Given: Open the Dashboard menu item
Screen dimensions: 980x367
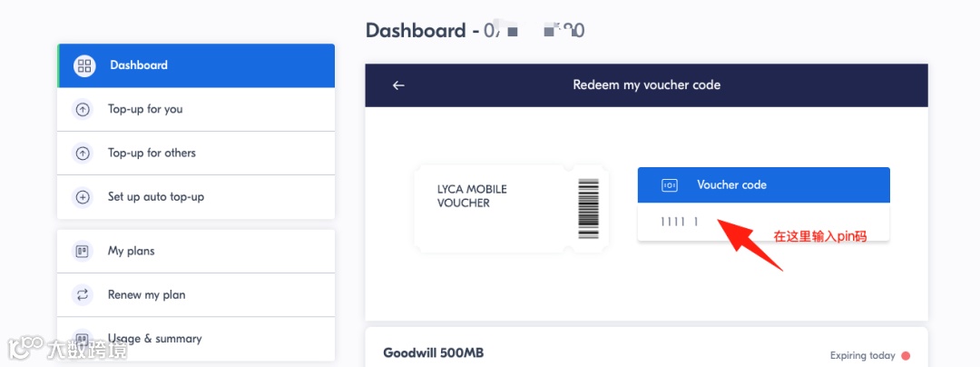Looking at the screenshot, I should tap(139, 65).
